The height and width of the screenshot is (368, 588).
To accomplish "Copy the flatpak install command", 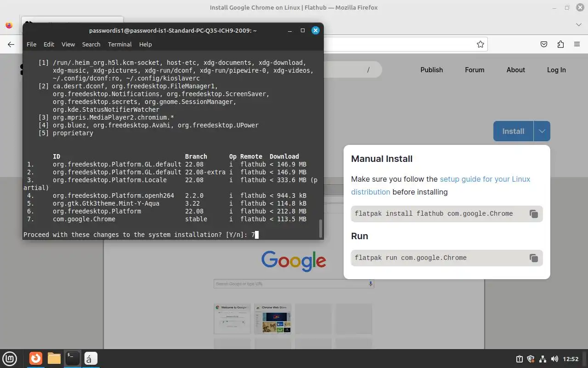I will [x=533, y=214].
